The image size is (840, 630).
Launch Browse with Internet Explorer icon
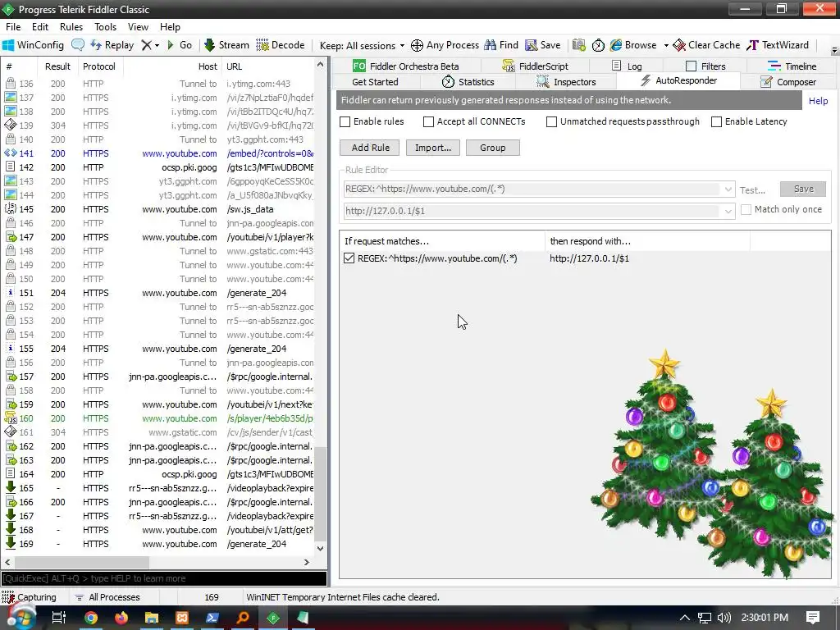click(633, 45)
